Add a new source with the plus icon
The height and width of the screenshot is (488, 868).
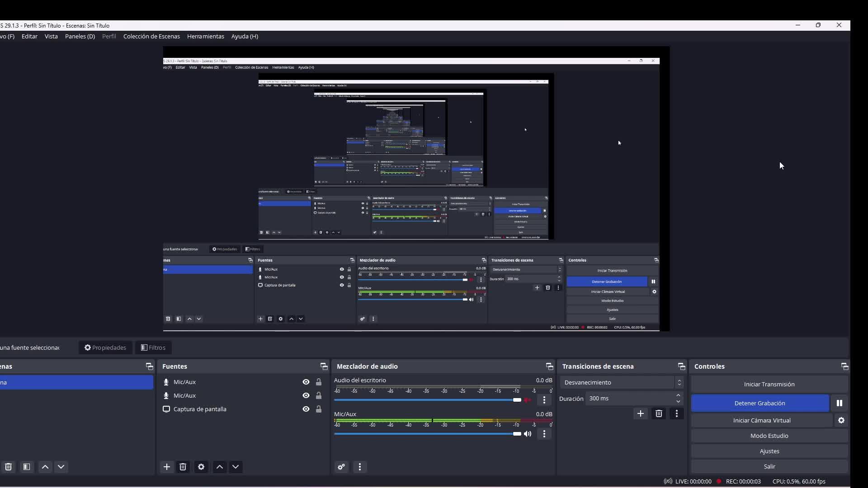tap(167, 467)
